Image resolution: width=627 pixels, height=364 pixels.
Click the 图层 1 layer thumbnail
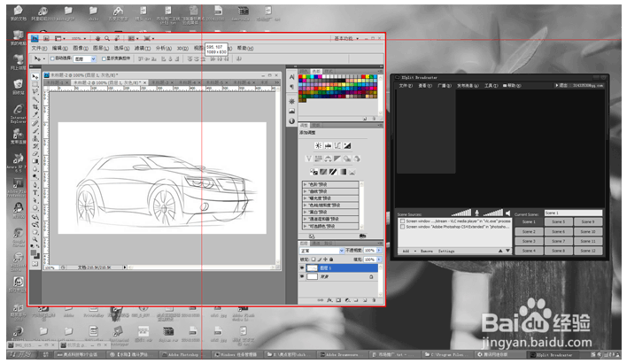pyautogui.click(x=312, y=268)
